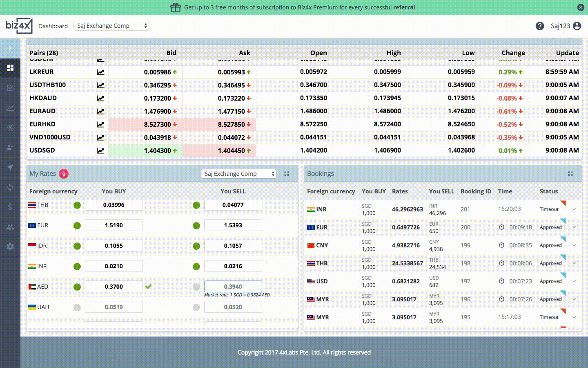Open the line chart icon in sidebar
The width and height of the screenshot is (588, 368).
point(10,108)
